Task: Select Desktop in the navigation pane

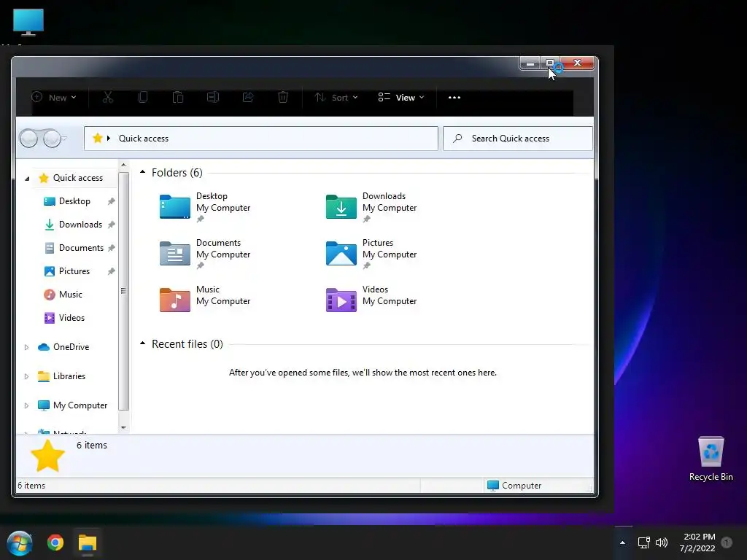Action: [74, 201]
